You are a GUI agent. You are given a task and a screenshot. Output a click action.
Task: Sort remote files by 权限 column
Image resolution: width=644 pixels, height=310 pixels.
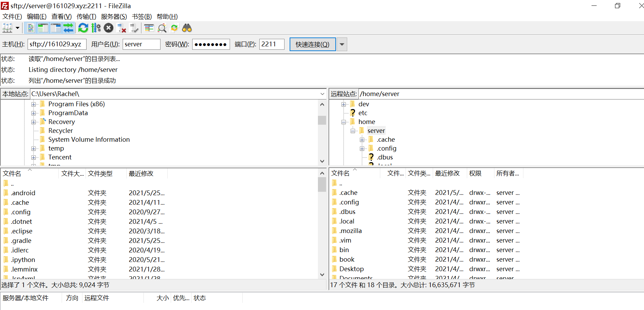pyautogui.click(x=480, y=173)
